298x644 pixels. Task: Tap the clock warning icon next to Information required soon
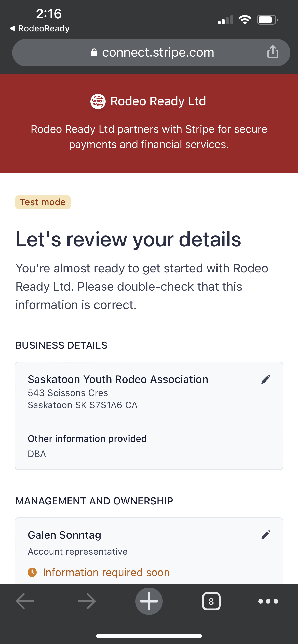(32, 572)
